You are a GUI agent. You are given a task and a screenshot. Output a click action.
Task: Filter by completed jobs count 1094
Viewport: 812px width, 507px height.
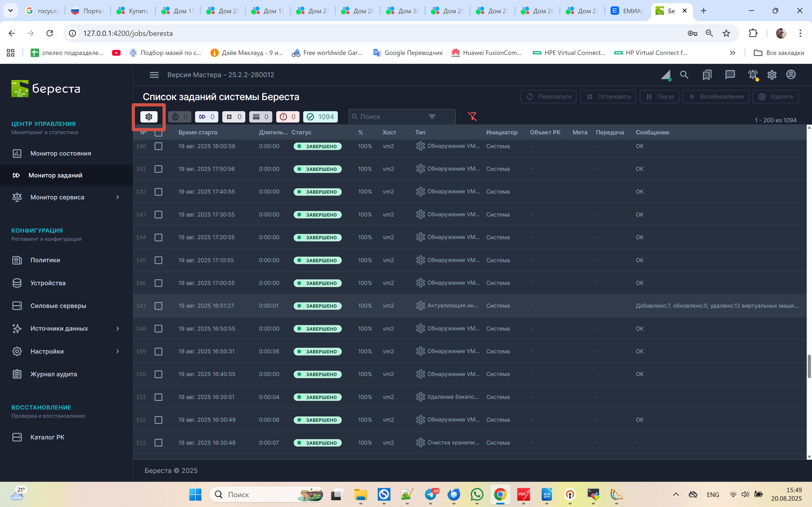tap(320, 117)
